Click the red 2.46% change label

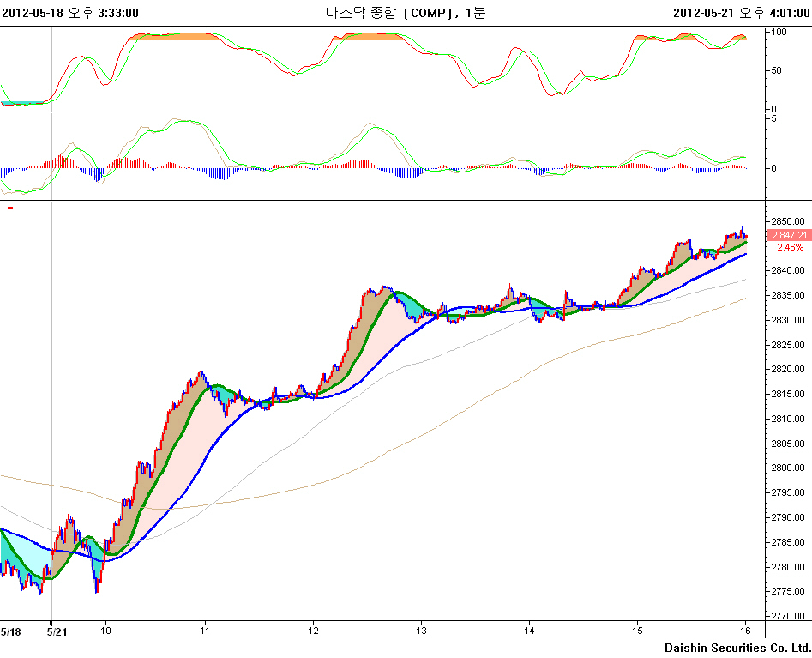(x=790, y=247)
